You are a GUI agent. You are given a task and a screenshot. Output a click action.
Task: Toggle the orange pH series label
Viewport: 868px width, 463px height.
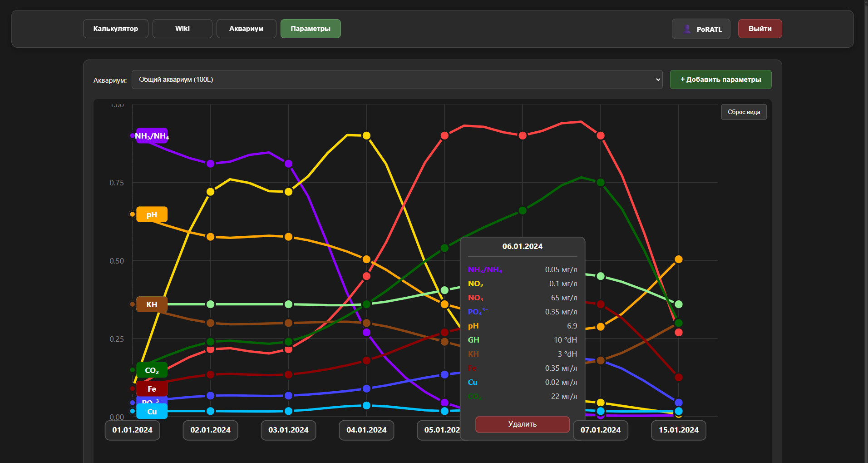tap(152, 214)
